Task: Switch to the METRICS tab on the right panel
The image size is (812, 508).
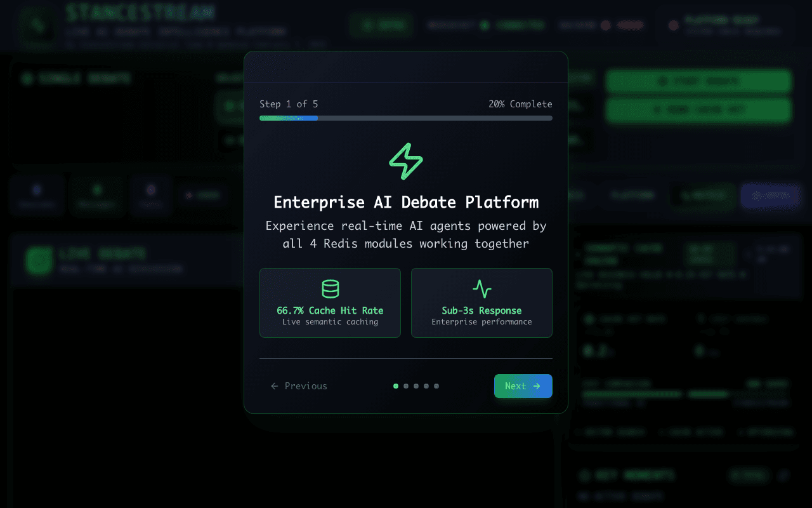Action: pos(702,196)
